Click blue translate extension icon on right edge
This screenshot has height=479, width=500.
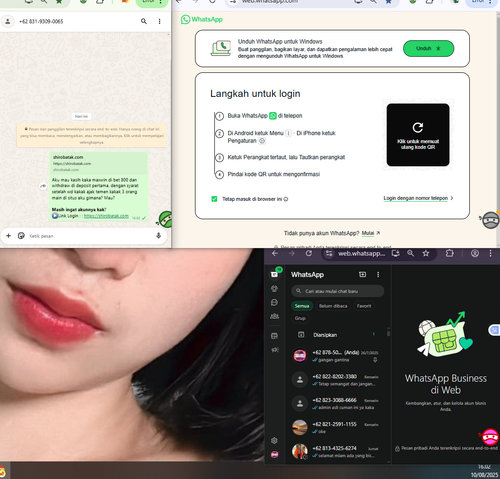495,330
